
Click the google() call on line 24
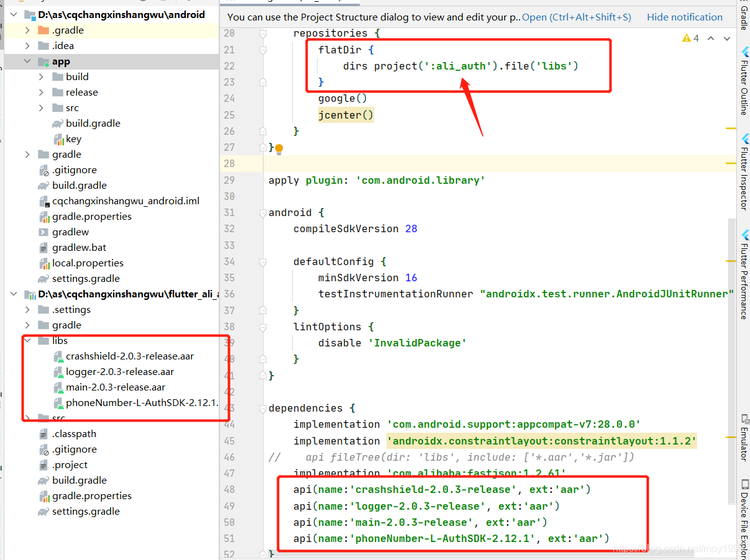[343, 98]
